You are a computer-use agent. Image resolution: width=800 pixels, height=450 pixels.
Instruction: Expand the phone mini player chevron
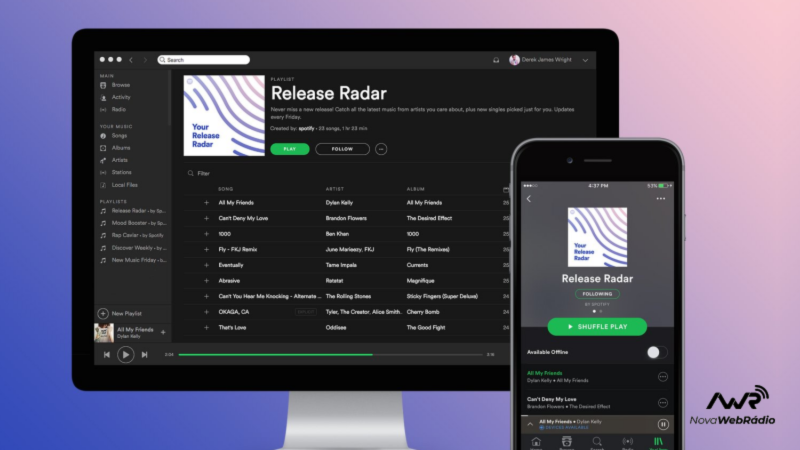coord(530,424)
